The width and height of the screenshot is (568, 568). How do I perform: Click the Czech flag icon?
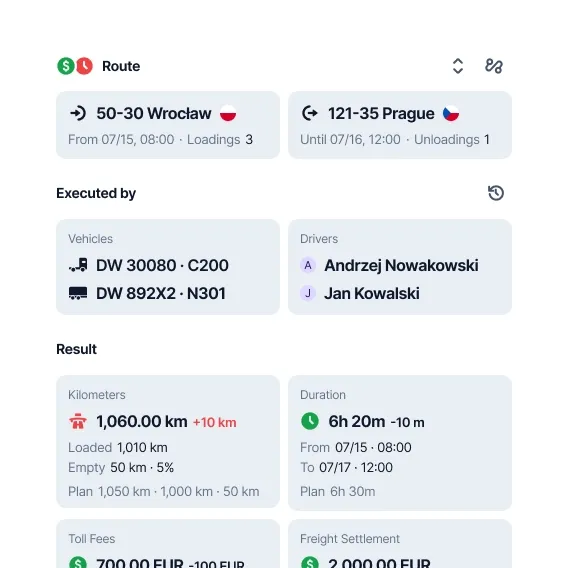(451, 113)
